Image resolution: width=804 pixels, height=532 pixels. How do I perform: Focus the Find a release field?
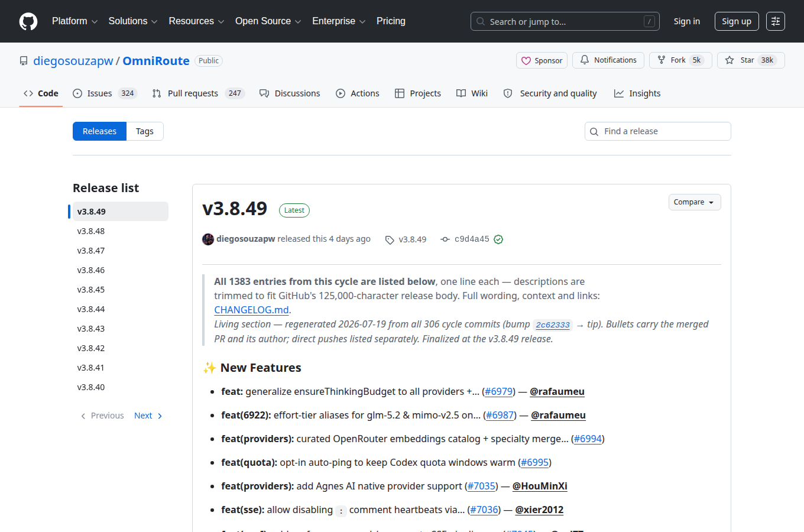coord(658,131)
